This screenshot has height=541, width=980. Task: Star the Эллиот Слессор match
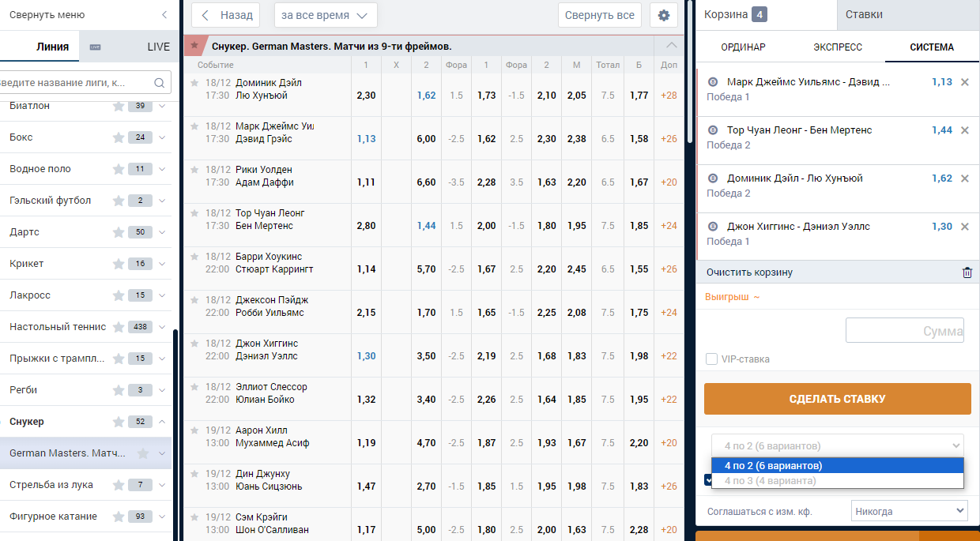(194, 386)
